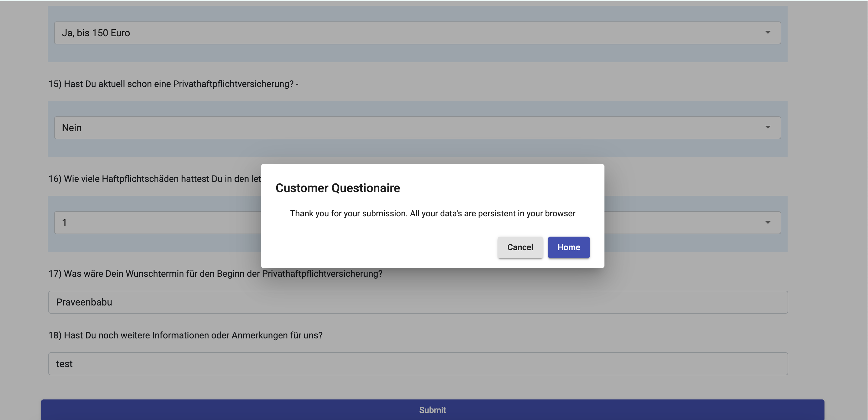Click the Customer Questionaire dialog title
The height and width of the screenshot is (420, 868).
click(x=338, y=188)
